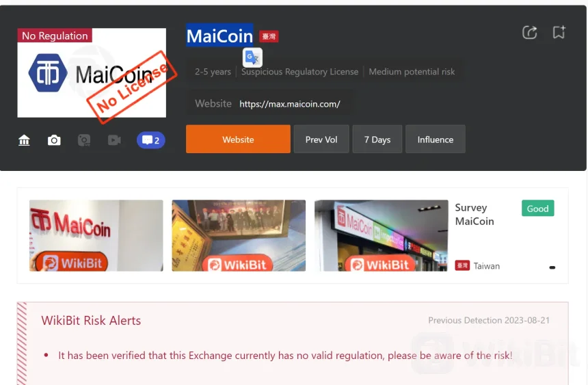Open the first MaiCoin sign survey photo
Image resolution: width=588 pixels, height=385 pixels.
coord(96,235)
